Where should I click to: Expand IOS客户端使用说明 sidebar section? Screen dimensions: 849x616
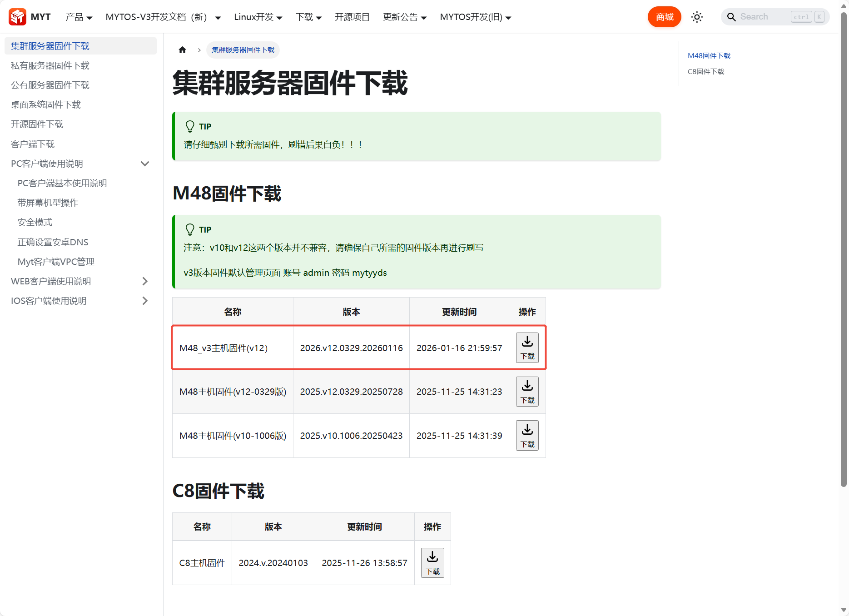point(145,301)
